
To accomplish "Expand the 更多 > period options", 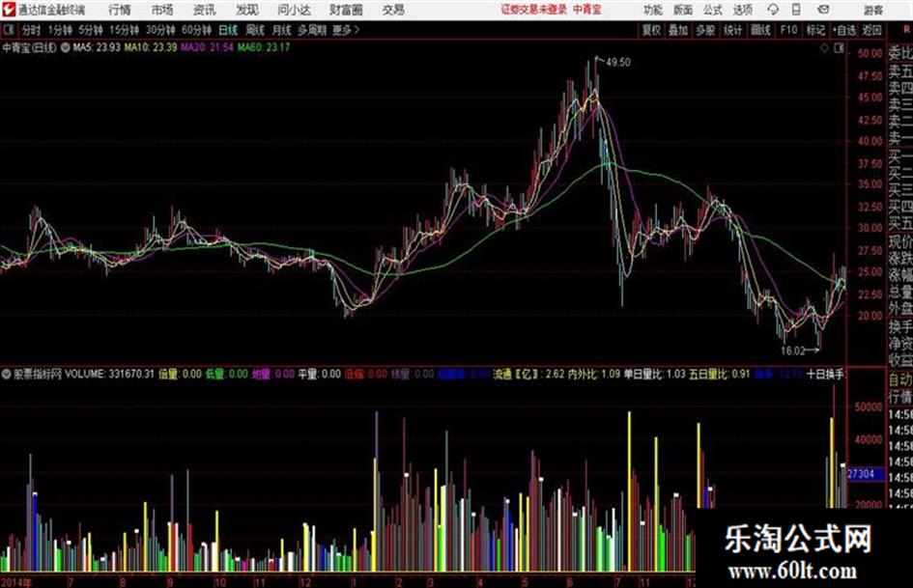I will point(346,30).
